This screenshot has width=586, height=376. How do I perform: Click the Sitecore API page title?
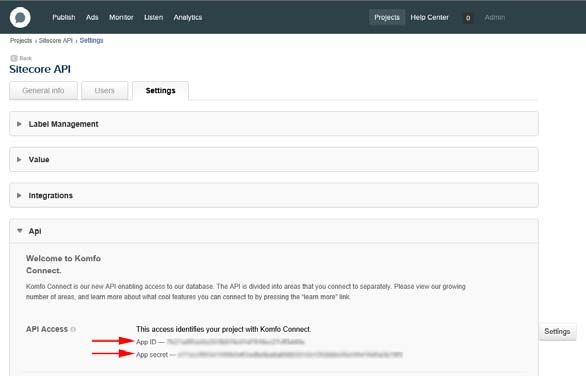pos(40,69)
